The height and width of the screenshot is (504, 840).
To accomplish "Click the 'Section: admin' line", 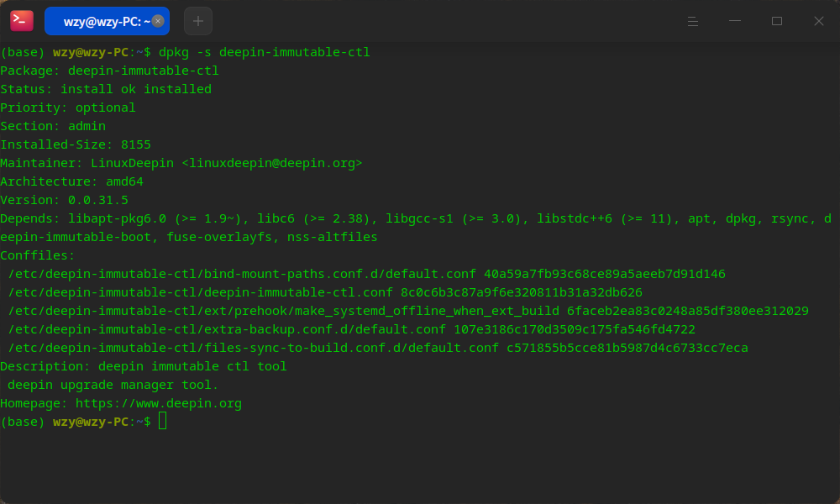I will click(53, 126).
